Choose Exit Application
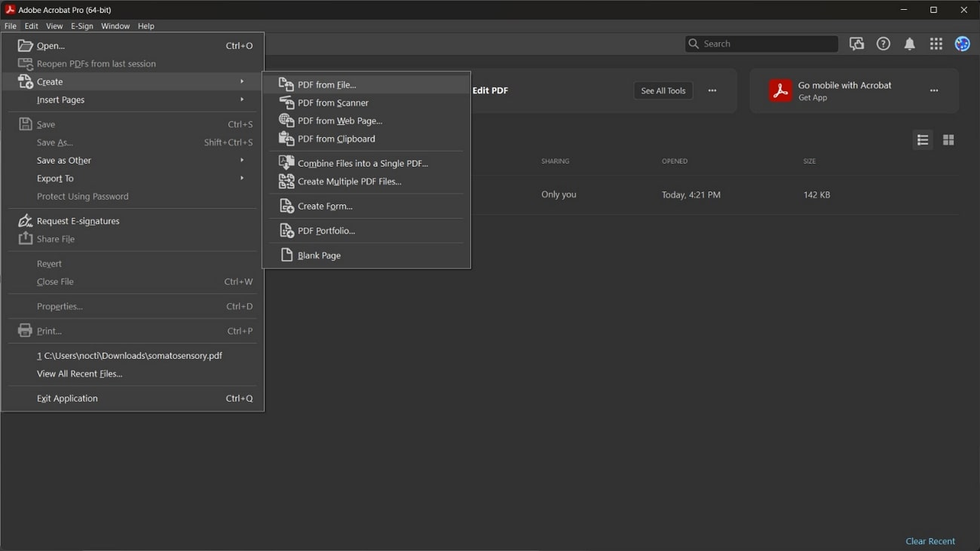The height and width of the screenshot is (551, 980). (133, 398)
